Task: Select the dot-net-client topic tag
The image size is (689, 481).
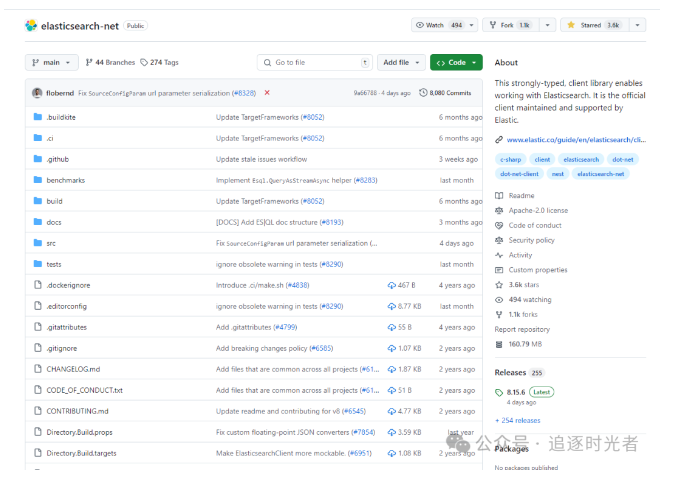Action: (x=519, y=174)
